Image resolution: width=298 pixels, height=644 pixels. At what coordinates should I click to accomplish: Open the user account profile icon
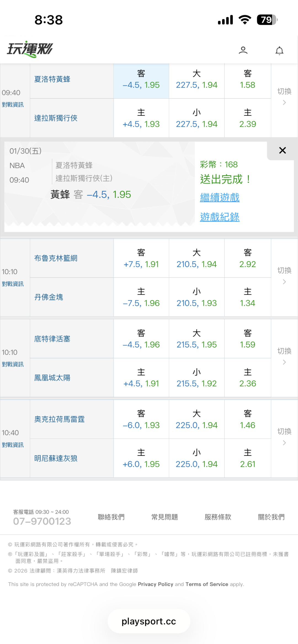[x=243, y=50]
